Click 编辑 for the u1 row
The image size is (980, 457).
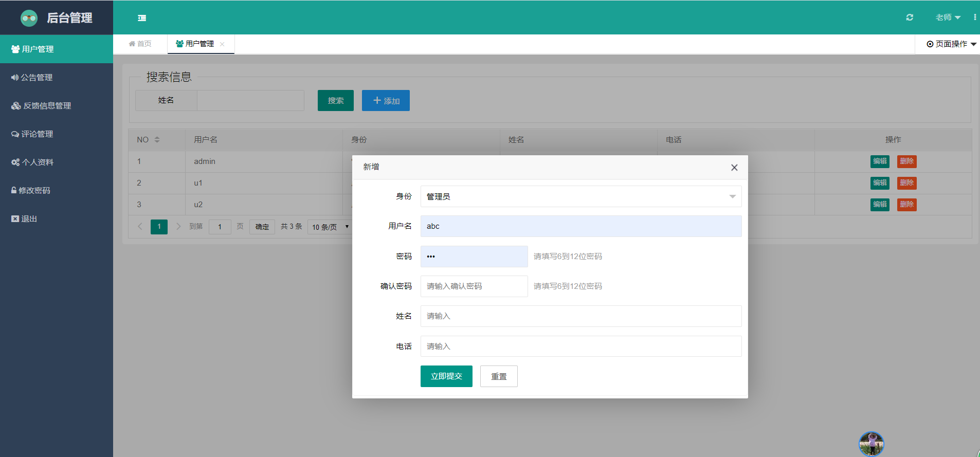(880, 183)
